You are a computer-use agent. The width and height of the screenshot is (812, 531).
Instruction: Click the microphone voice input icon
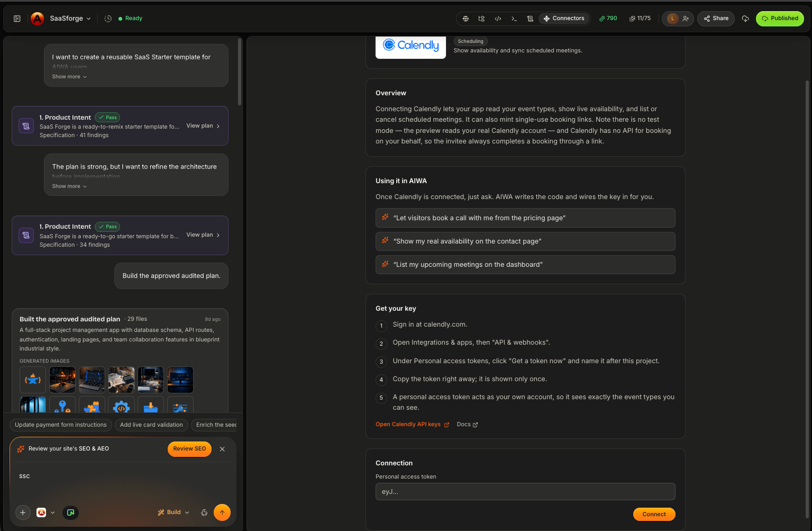[204, 512]
